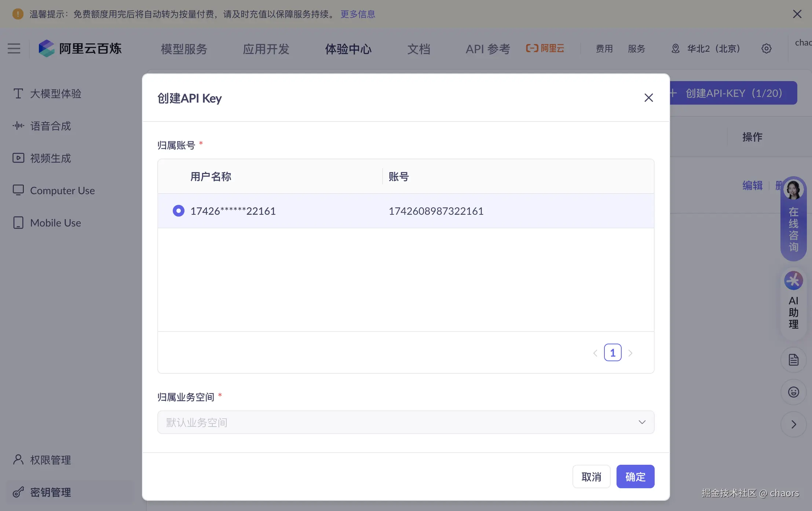
Task: Expand the right rail chevron arrow
Action: [793, 424]
